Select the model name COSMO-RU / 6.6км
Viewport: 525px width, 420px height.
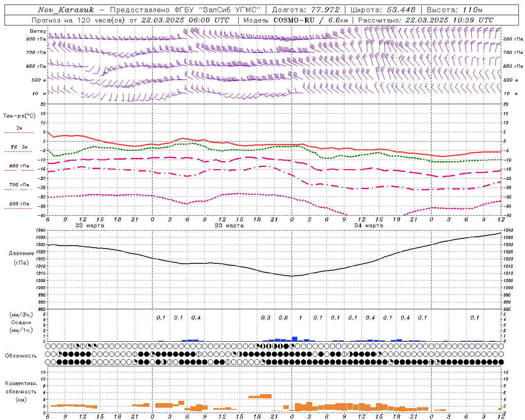click(310, 20)
